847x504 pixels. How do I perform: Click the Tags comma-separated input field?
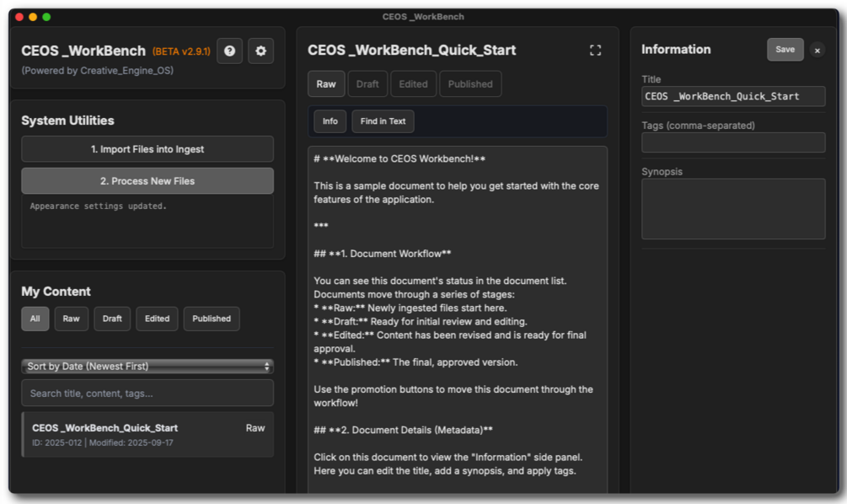[x=733, y=142]
